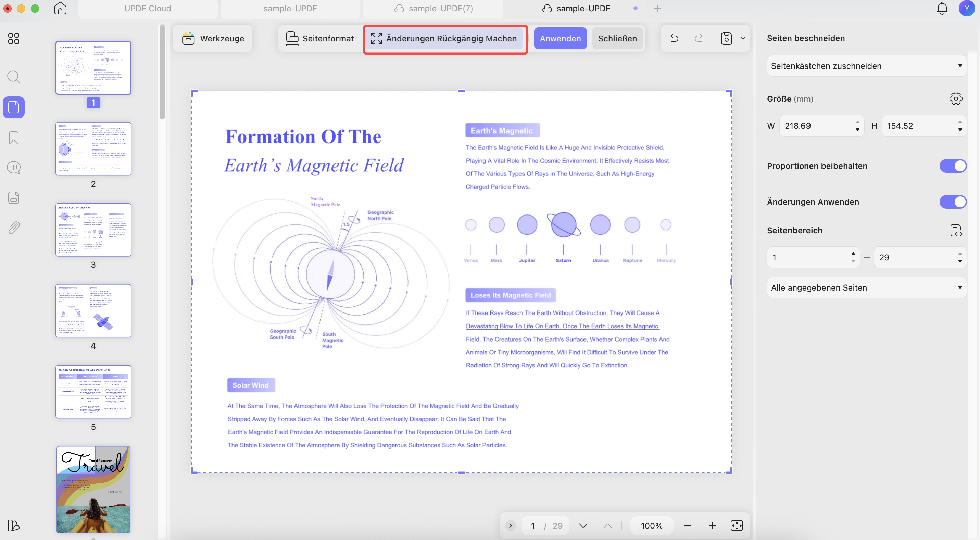Zoom in with the plus icon

[712, 526]
